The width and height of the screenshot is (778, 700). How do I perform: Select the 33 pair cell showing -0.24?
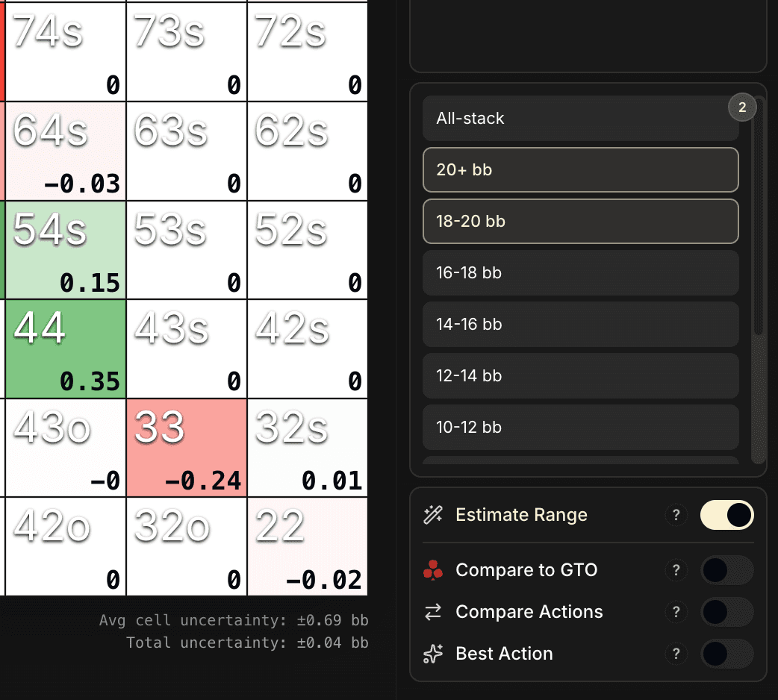pos(187,448)
